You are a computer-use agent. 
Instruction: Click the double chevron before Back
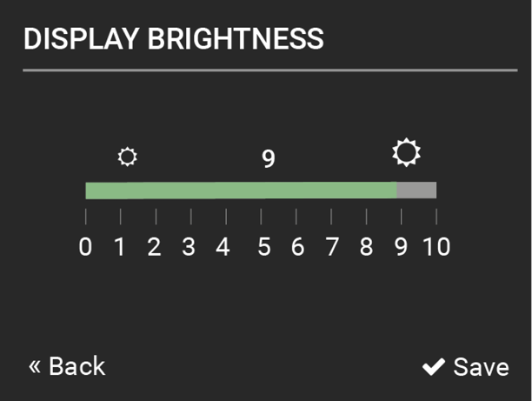(35, 366)
